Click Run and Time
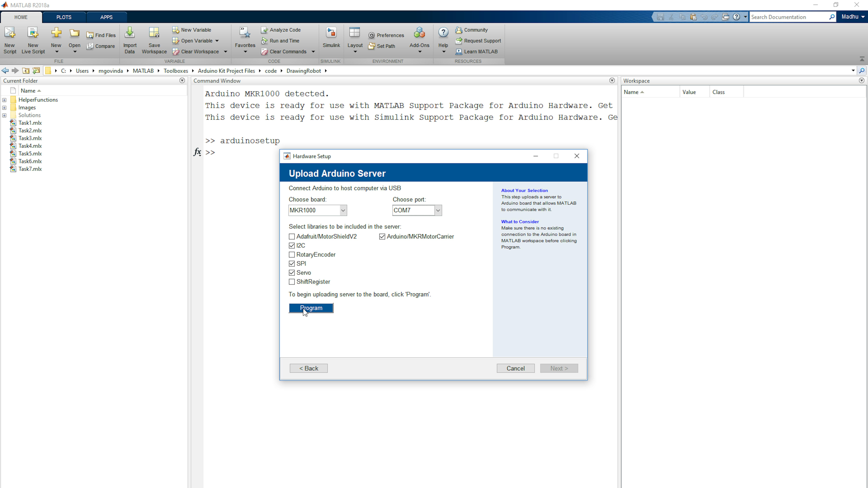 pos(280,40)
